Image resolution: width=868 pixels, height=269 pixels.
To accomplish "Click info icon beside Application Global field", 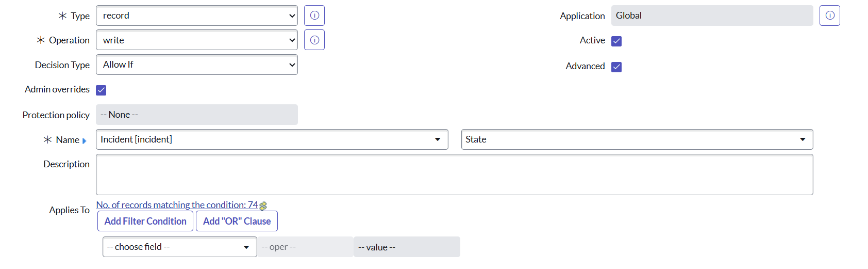I will pos(829,15).
